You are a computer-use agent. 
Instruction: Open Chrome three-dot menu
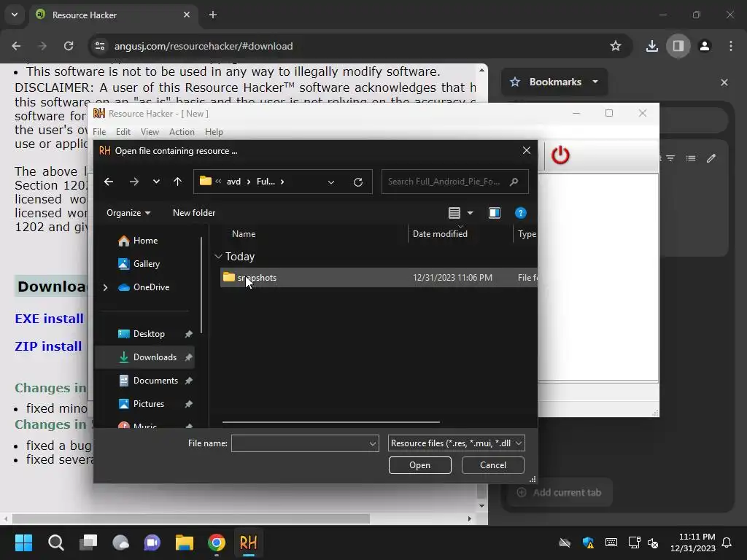point(731,46)
